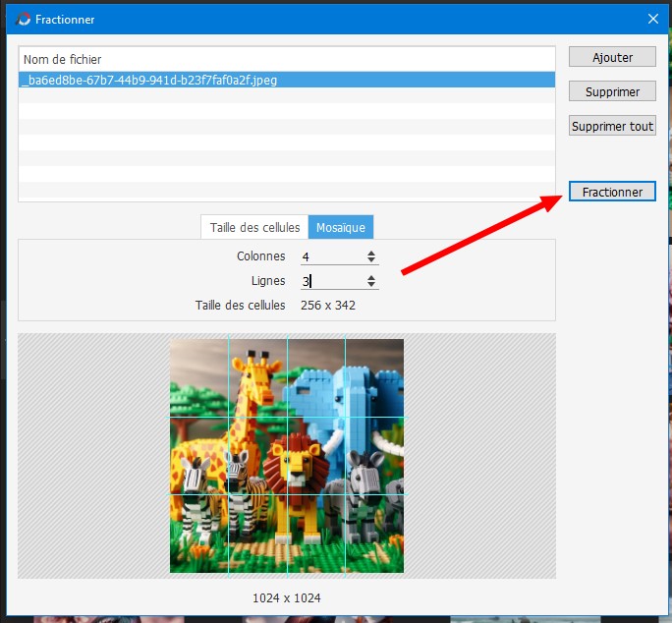The image size is (672, 623).
Task: Click the LEGO animals preview image
Action: [287, 456]
